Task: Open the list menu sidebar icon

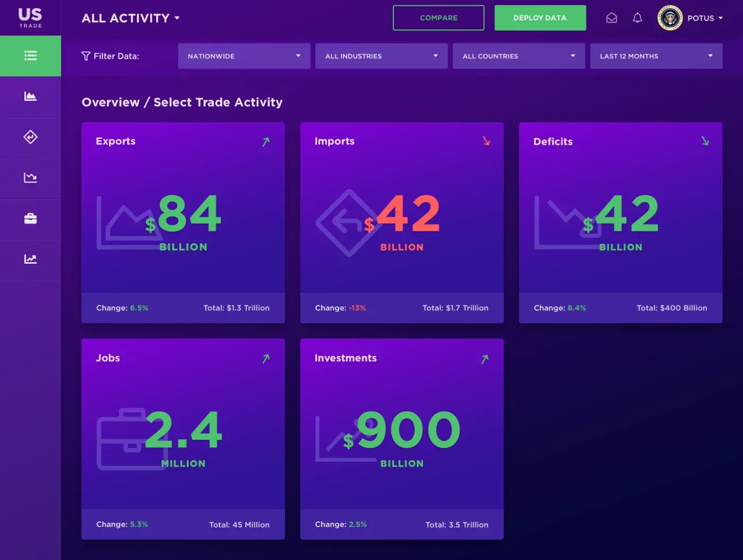Action: point(30,56)
